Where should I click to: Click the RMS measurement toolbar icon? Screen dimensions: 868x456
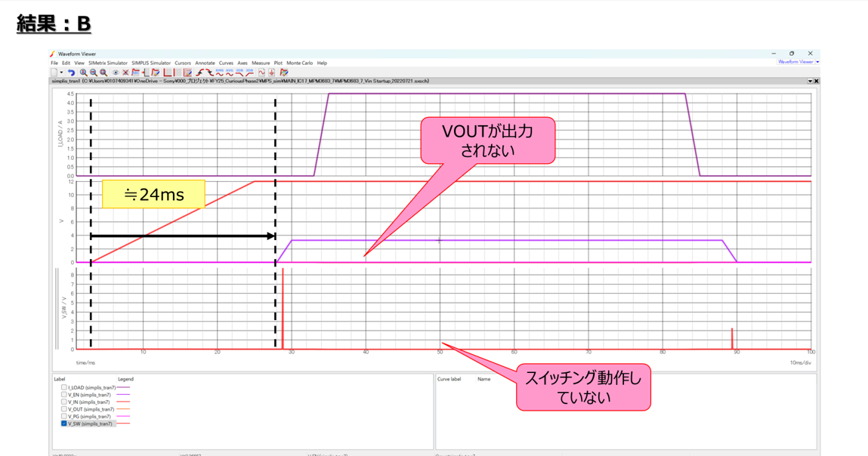219,73
